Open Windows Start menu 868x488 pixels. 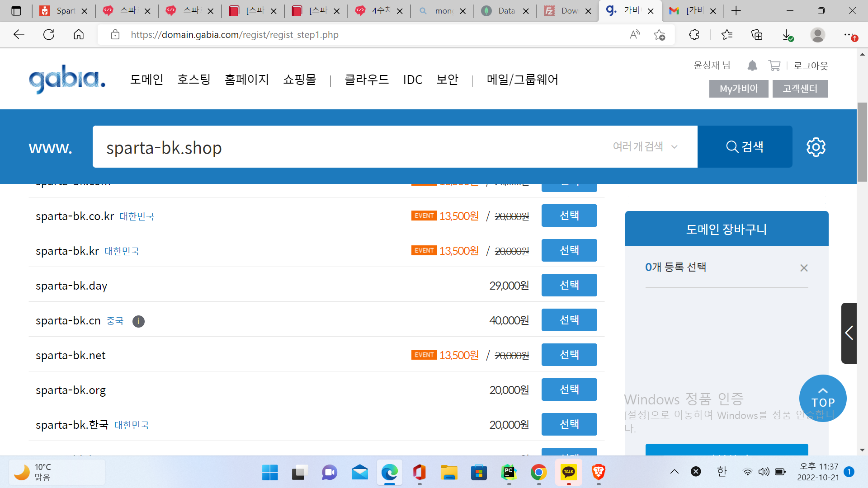point(270,473)
